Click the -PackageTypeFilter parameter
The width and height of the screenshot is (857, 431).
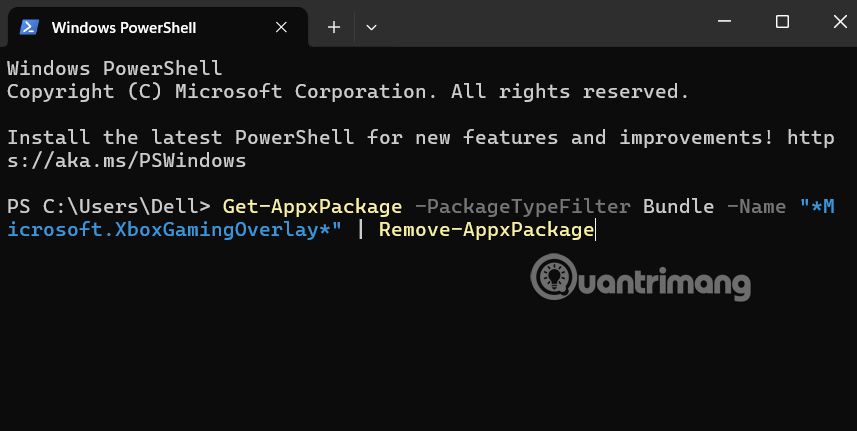[x=522, y=206]
